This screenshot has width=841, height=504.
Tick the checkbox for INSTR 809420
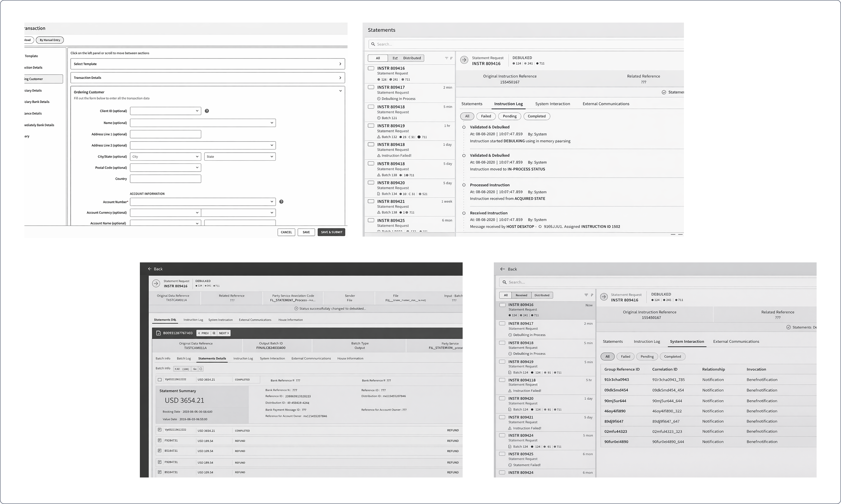point(371,182)
